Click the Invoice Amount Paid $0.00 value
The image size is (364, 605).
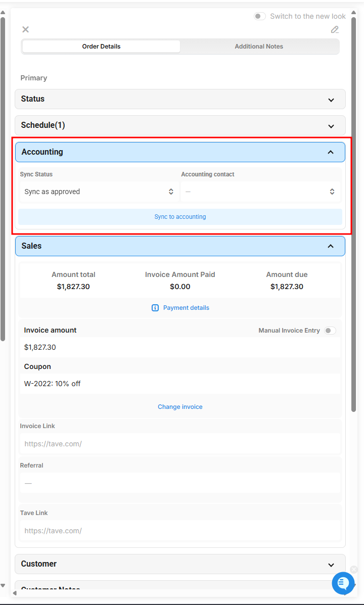point(180,287)
